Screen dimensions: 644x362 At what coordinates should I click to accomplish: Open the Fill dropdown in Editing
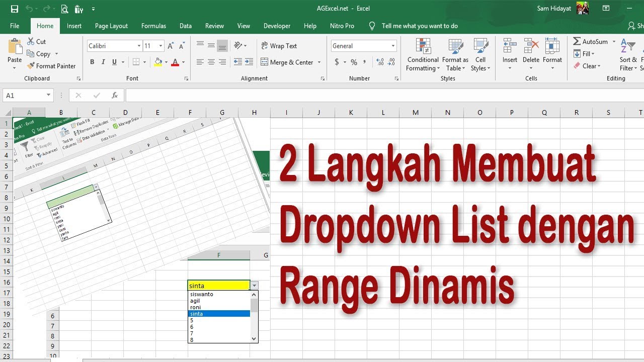click(x=584, y=54)
